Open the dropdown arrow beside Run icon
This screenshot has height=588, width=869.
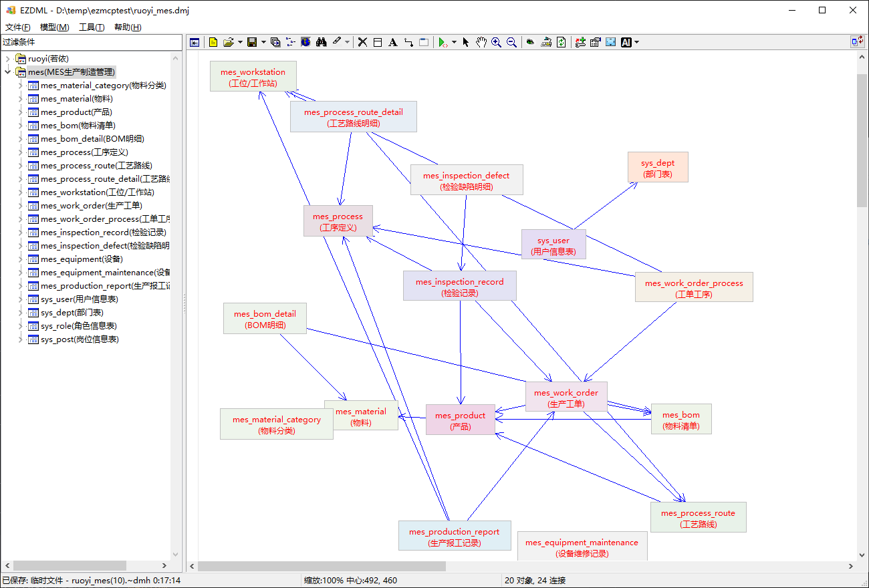pos(454,42)
